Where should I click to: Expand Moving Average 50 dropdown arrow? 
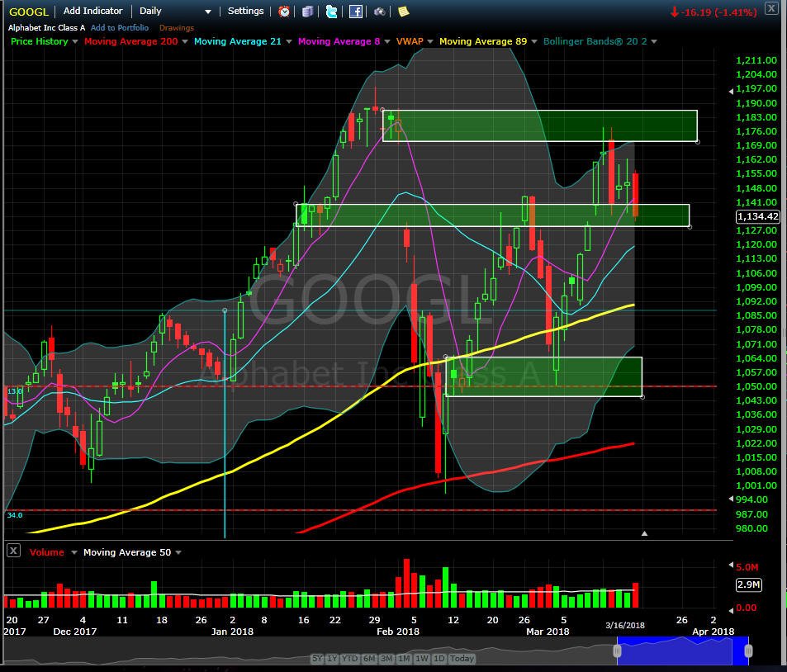point(178,552)
